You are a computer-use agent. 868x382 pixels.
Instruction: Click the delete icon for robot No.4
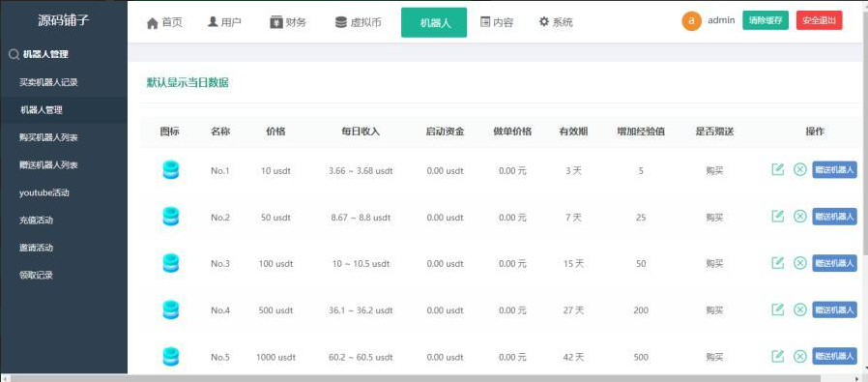tap(799, 309)
